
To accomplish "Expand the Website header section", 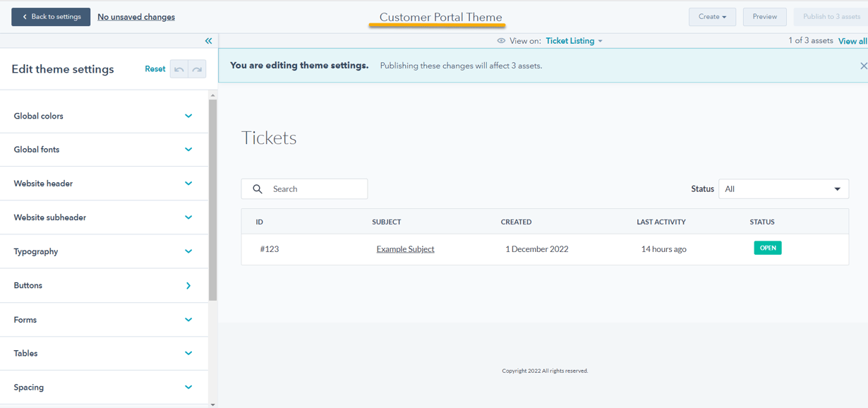I will (x=188, y=184).
